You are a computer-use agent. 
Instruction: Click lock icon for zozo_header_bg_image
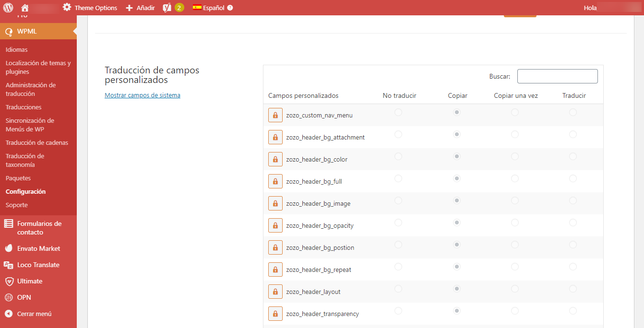tap(275, 204)
